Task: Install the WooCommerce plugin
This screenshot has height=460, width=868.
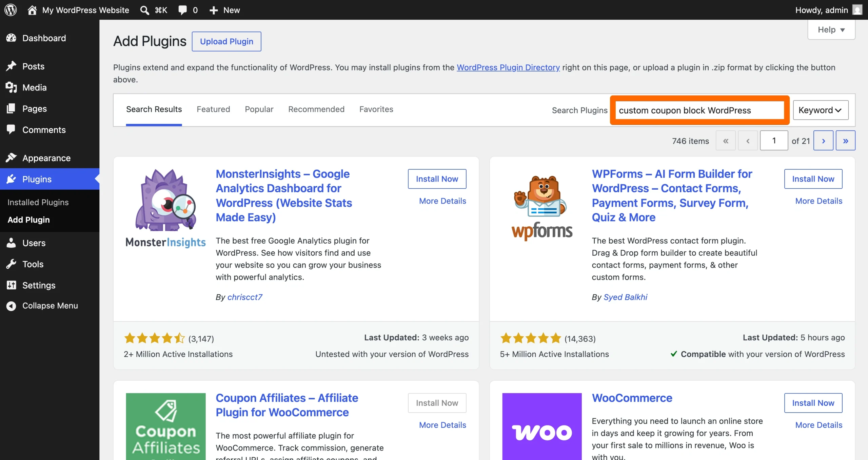Action: point(813,403)
